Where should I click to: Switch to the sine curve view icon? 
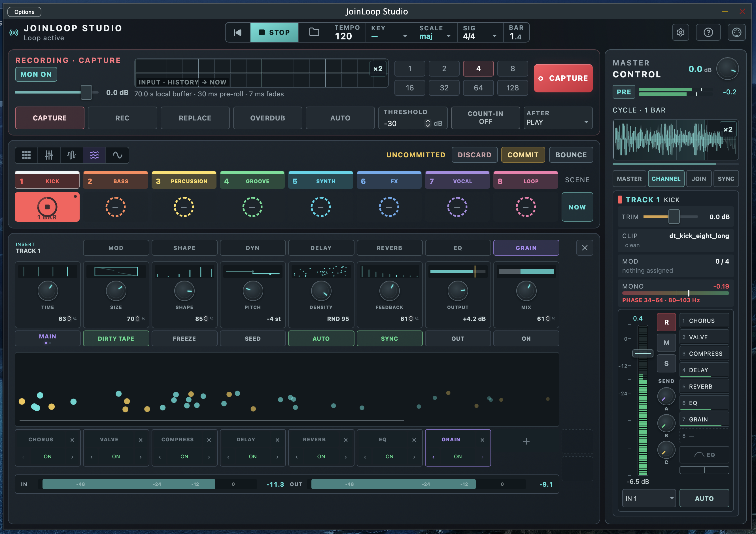click(x=117, y=155)
